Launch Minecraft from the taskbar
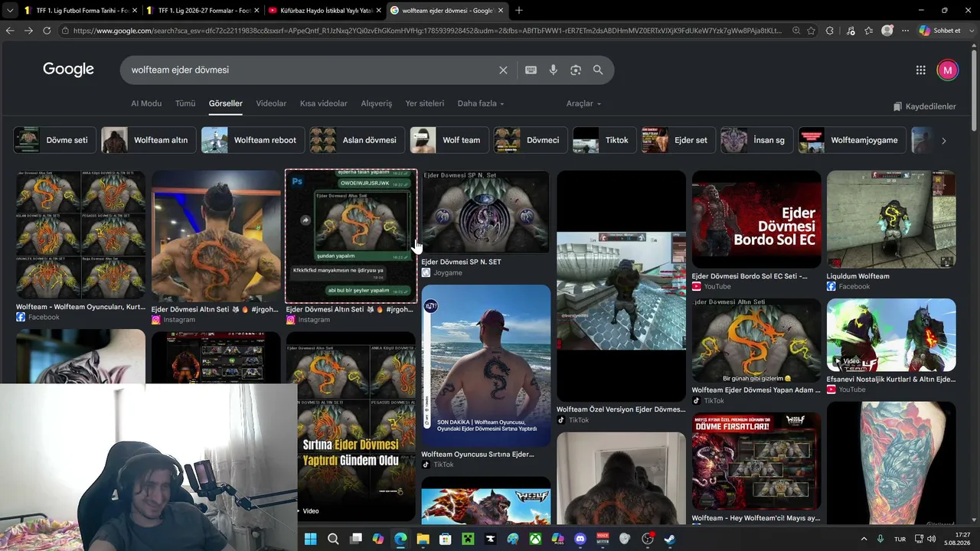Image resolution: width=980 pixels, height=551 pixels. point(468,539)
